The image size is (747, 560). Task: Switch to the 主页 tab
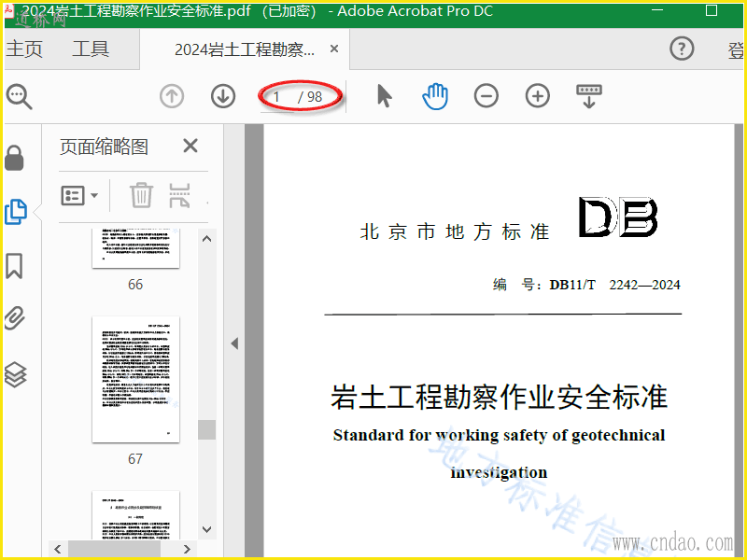click(24, 49)
